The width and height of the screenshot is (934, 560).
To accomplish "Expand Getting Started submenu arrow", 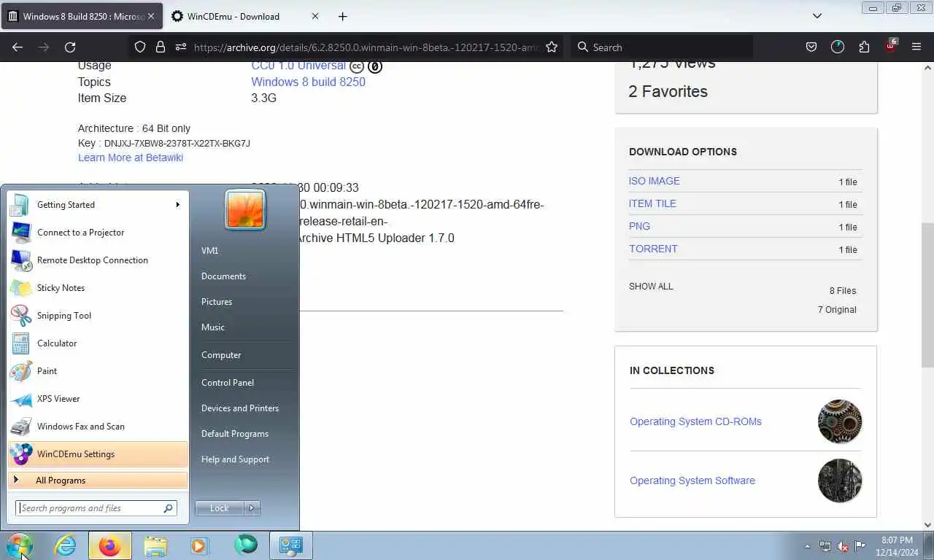I will click(177, 205).
